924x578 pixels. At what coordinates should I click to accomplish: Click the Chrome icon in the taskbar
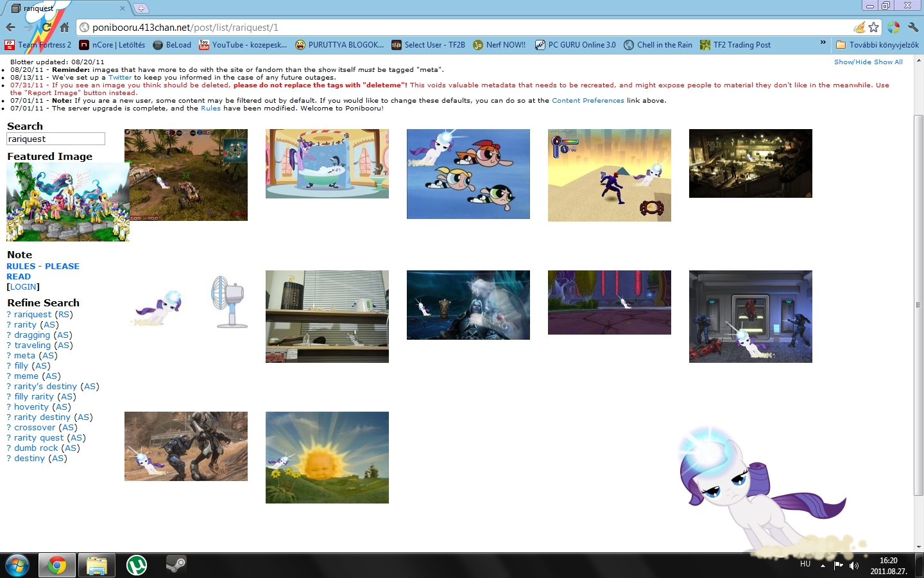[57, 565]
